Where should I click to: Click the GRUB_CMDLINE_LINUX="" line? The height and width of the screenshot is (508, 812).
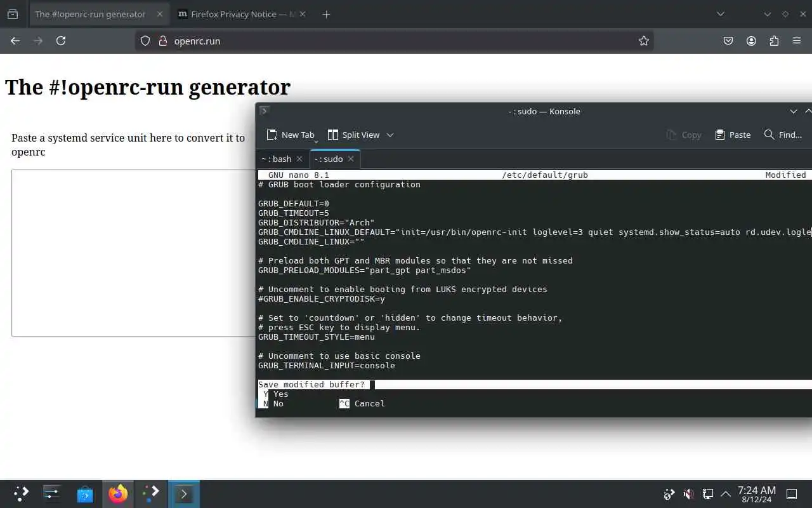pyautogui.click(x=311, y=241)
